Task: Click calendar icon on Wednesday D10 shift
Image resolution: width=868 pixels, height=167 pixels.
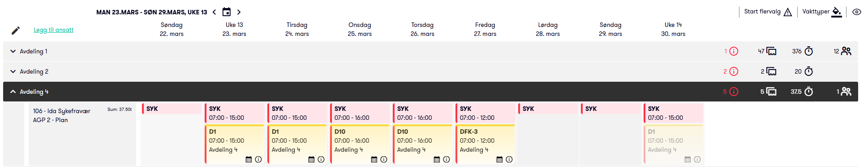Action: pyautogui.click(x=374, y=159)
